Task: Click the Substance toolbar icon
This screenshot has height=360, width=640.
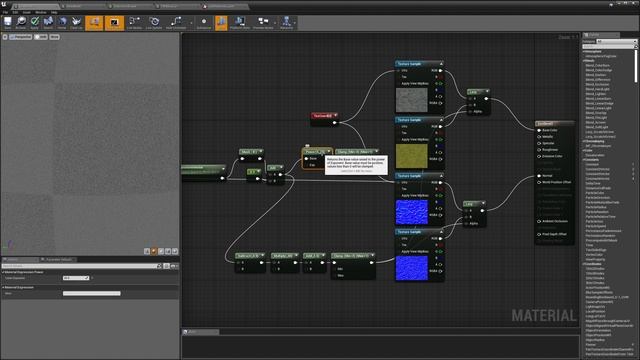Action: [x=204, y=23]
